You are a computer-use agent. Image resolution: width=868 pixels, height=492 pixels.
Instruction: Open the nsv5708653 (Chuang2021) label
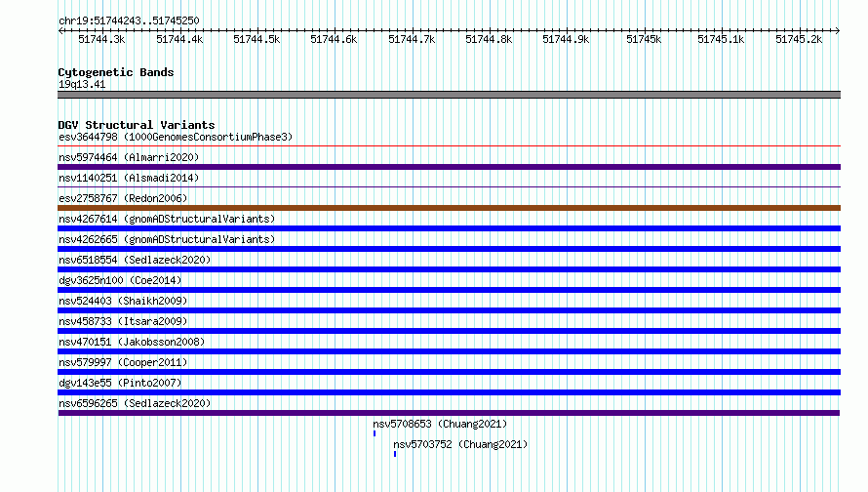tap(440, 424)
